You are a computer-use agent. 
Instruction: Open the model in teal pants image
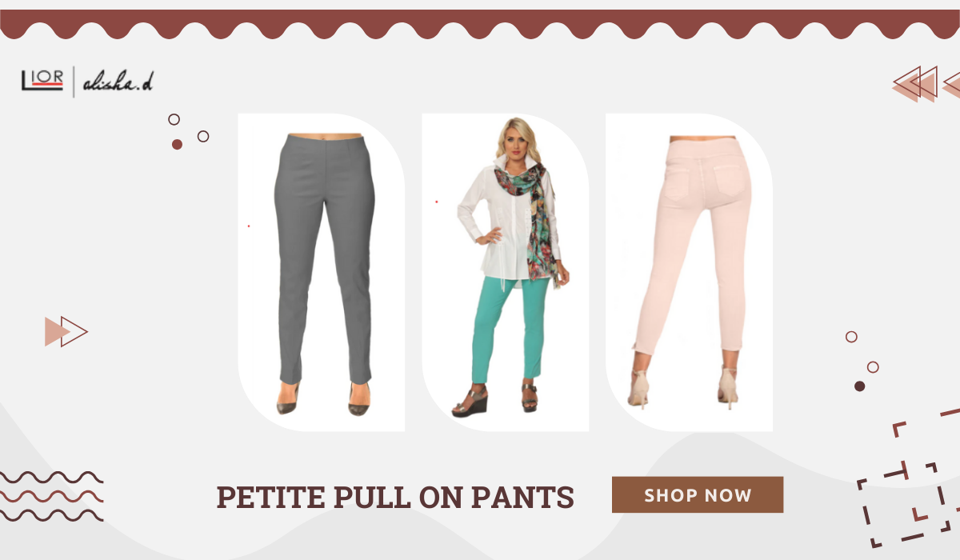(506, 272)
